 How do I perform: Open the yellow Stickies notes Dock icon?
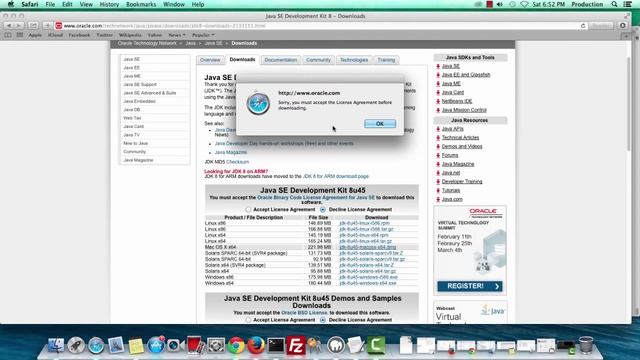pos(136,345)
